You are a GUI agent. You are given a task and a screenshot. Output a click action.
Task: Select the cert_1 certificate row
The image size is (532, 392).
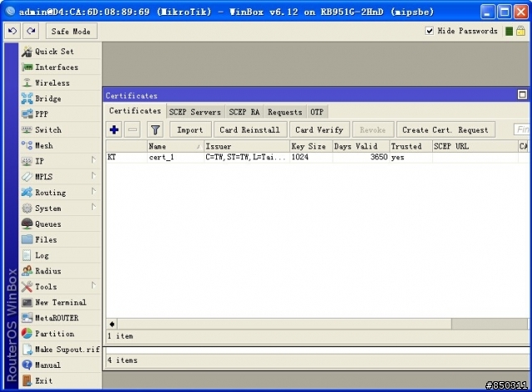point(318,157)
